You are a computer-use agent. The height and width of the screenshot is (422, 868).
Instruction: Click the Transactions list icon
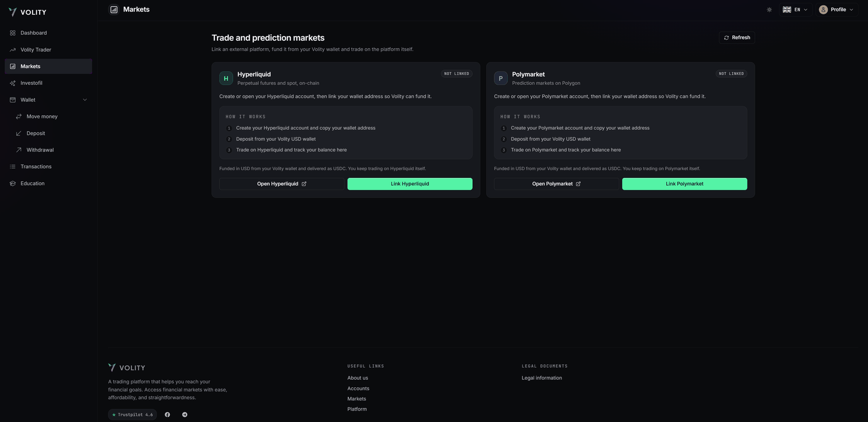12,167
